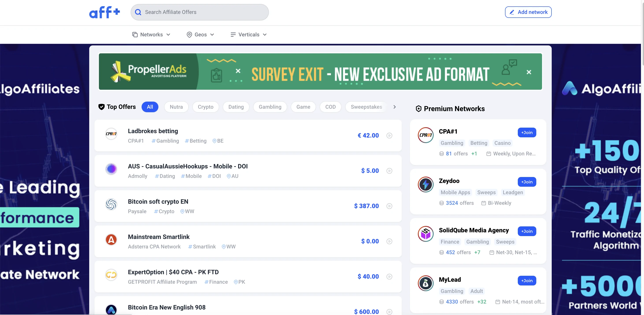Select the Nutra filter
The image size is (644, 315).
click(x=176, y=107)
